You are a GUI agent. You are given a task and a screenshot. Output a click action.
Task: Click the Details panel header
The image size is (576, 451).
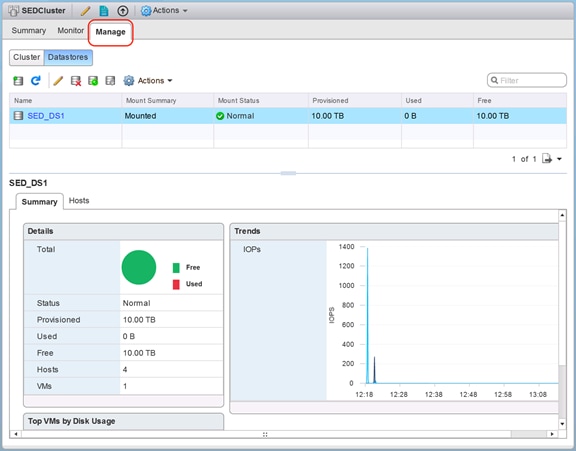click(123, 231)
